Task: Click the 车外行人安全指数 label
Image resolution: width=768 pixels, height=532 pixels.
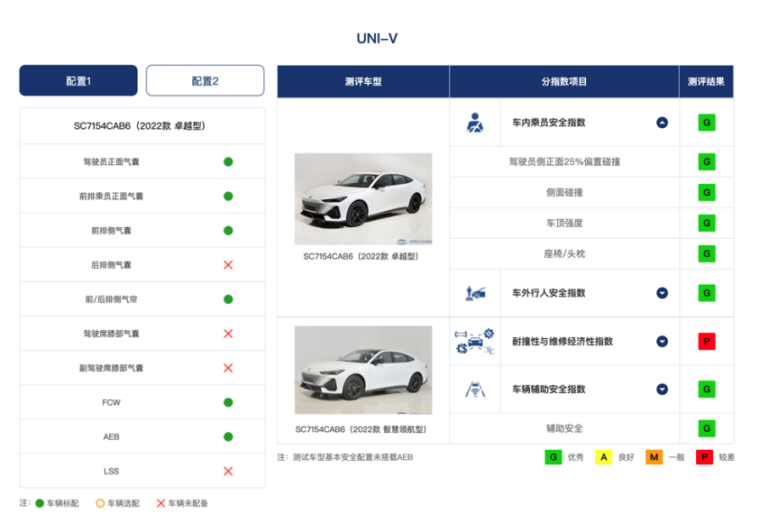Action: (549, 293)
